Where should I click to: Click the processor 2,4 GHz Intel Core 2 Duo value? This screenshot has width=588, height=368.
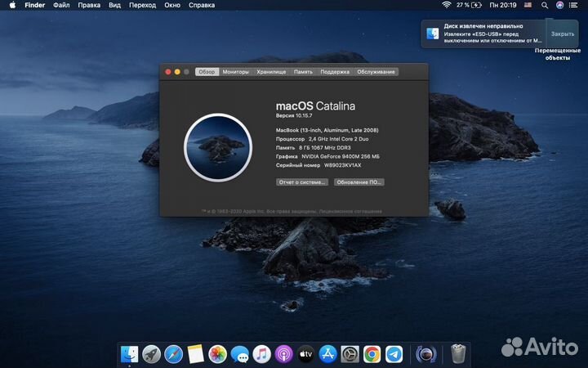pos(339,139)
